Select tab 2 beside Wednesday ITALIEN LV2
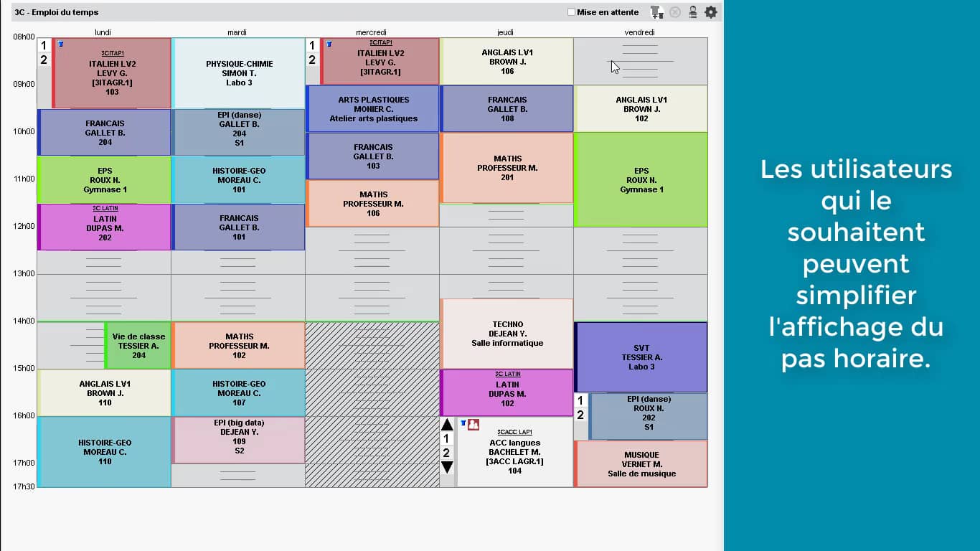 [312, 60]
